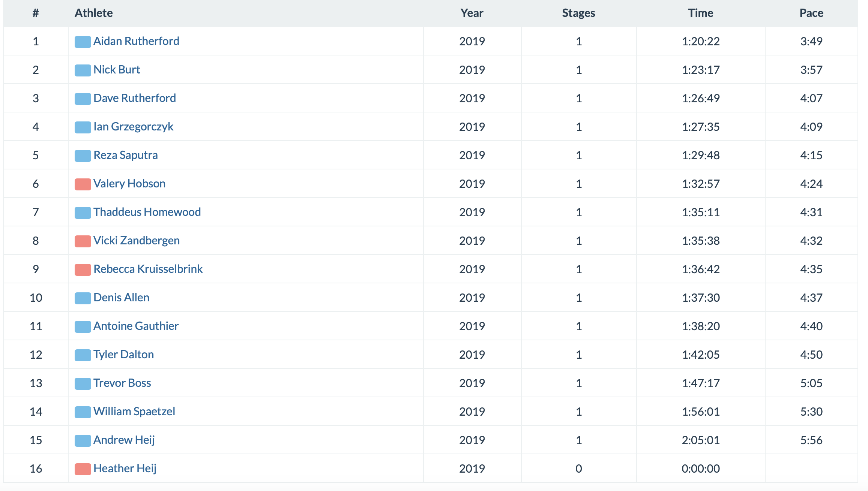This screenshot has height=491, width=868.
Task: Click the red badge beside Rebecca Kruisselbrink
Action: coord(83,269)
